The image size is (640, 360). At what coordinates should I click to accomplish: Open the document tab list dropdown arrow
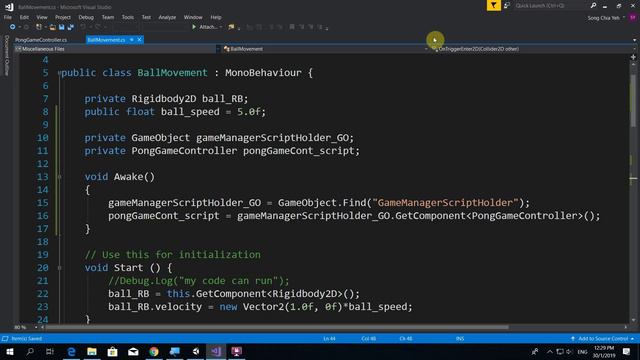[634, 40]
